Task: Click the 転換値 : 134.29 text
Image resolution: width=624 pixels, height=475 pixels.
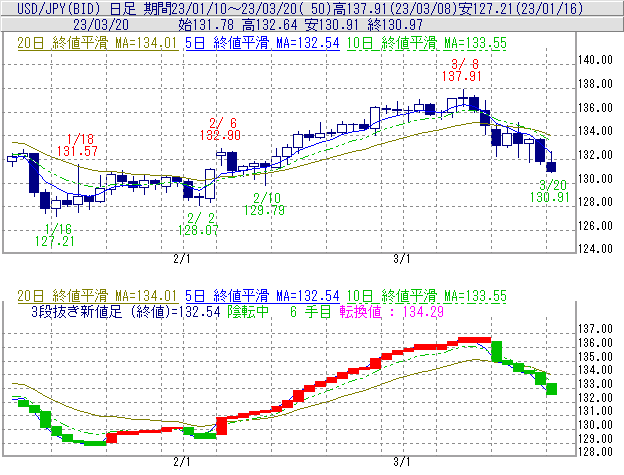Action: 392,311
